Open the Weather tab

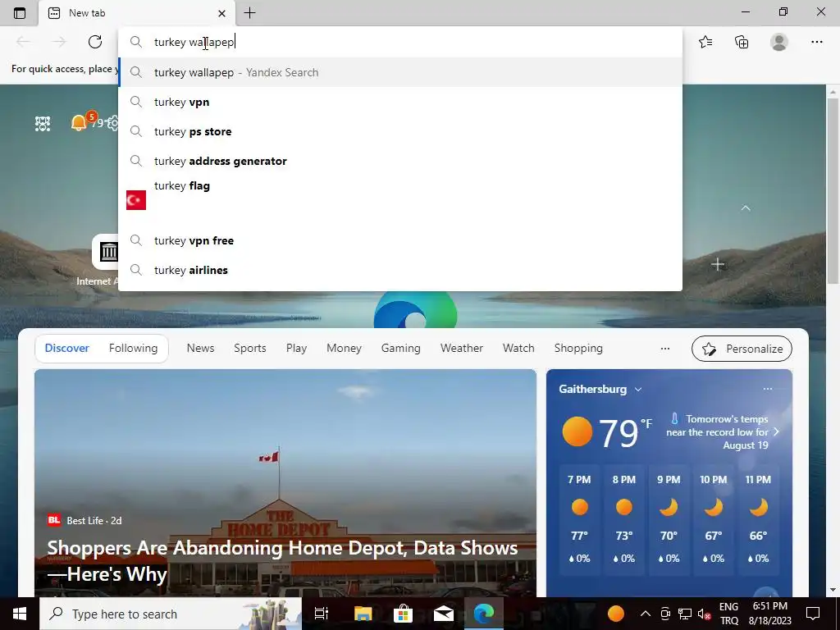(462, 348)
